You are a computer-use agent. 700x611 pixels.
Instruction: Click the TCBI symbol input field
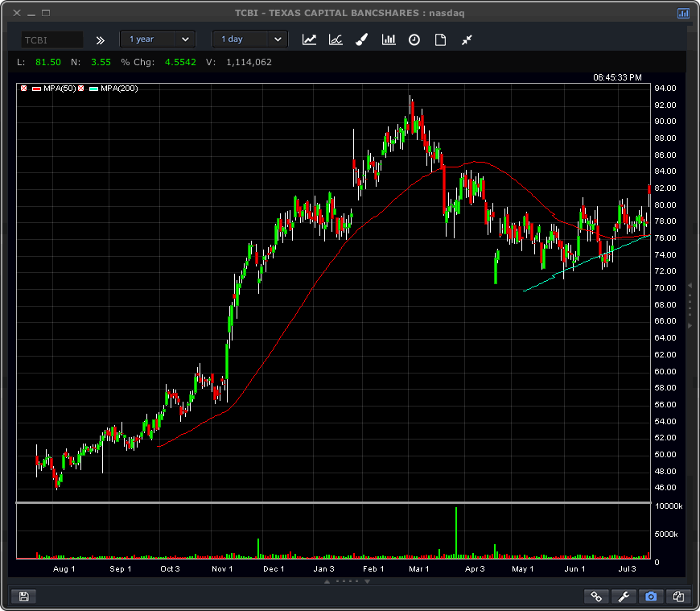click(x=52, y=39)
